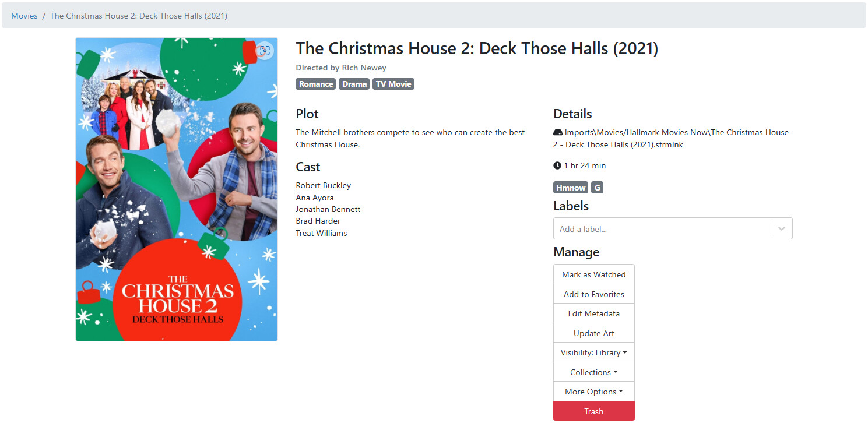Click the red Trash button
The image size is (868, 423).
tap(593, 411)
